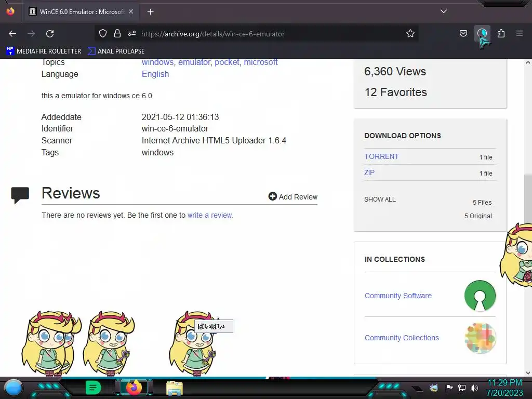The width and height of the screenshot is (532, 399).
Task: Open tracking protection shield icon
Action: coord(103,33)
